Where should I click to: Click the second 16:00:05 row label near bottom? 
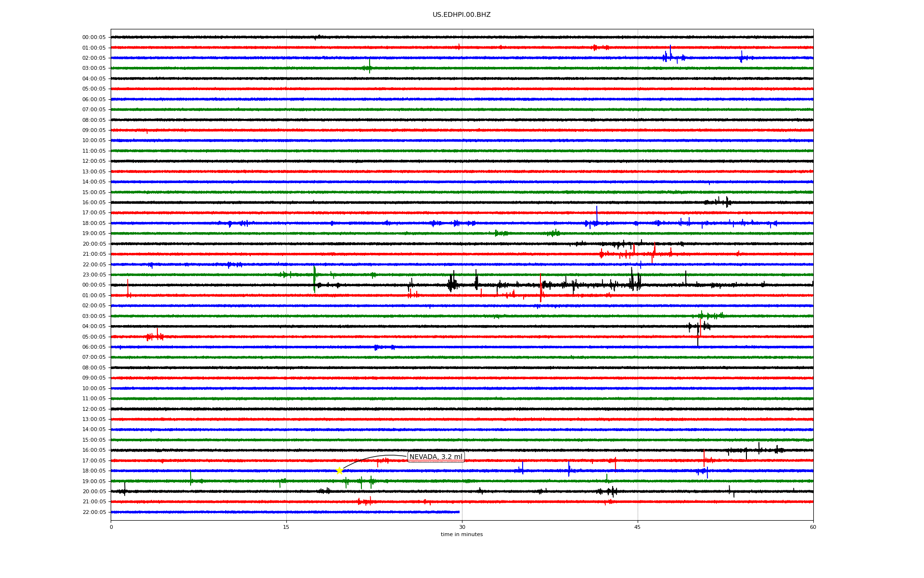(94, 450)
